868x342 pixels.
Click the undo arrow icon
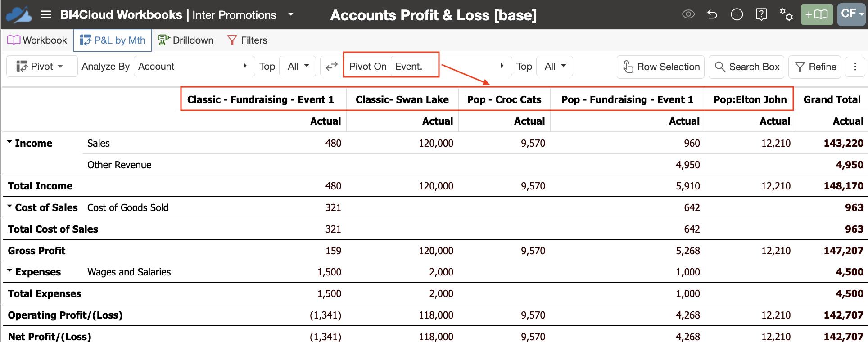712,14
